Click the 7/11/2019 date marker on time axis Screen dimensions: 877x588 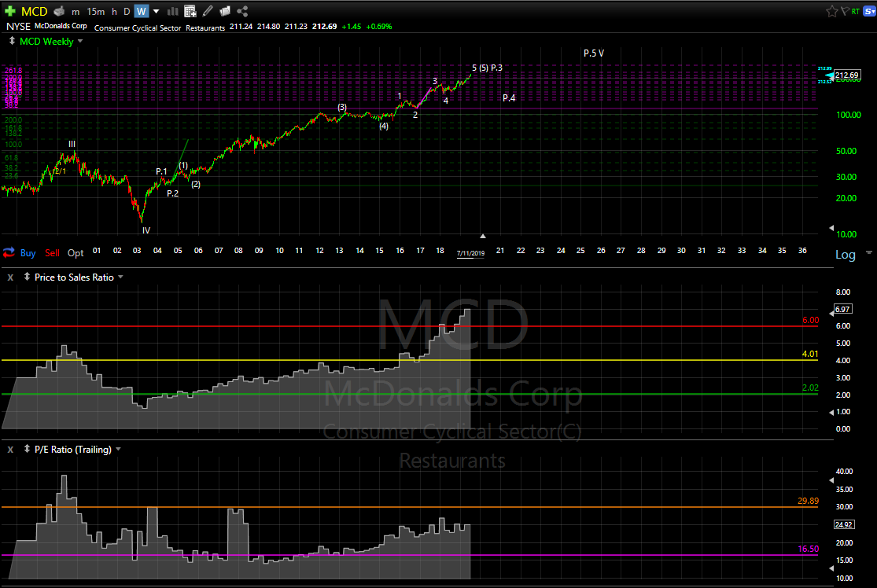(x=470, y=253)
